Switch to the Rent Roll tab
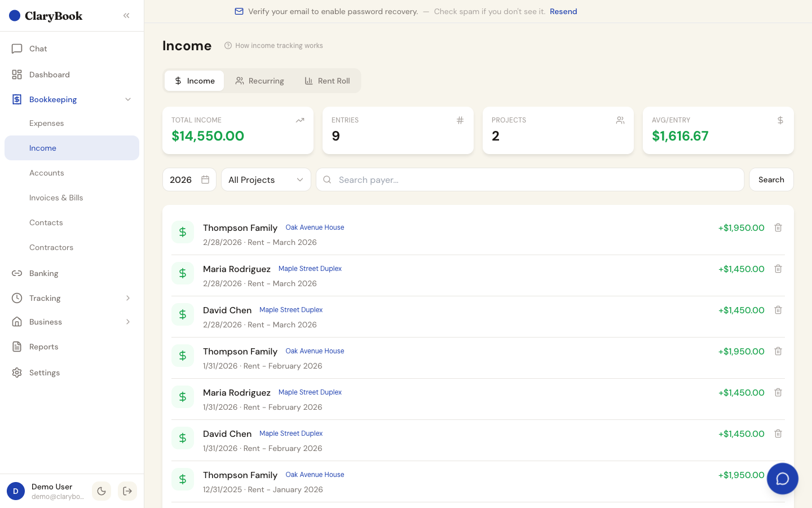Screen dimensions: 812x508 327,81
